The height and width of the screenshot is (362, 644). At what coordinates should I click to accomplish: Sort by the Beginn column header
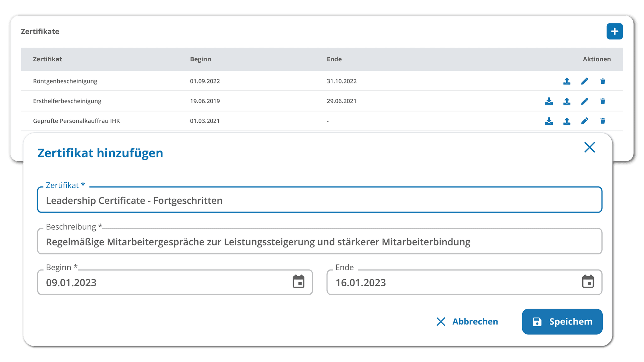tap(201, 59)
